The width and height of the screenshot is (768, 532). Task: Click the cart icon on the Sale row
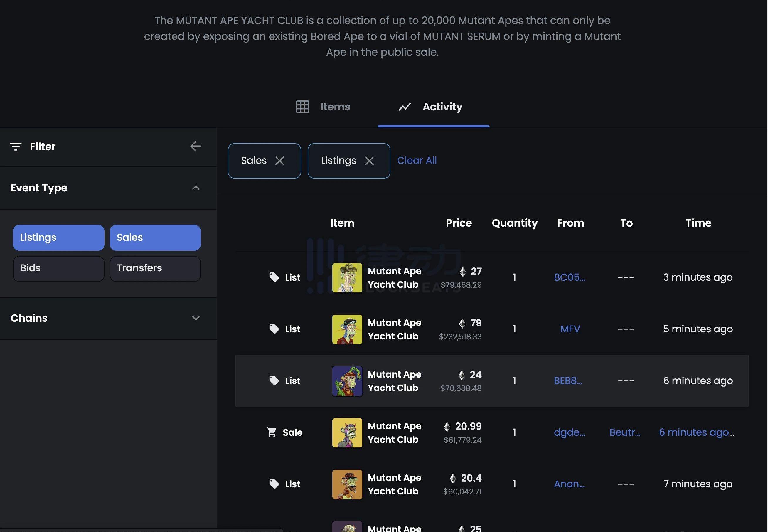272,432
